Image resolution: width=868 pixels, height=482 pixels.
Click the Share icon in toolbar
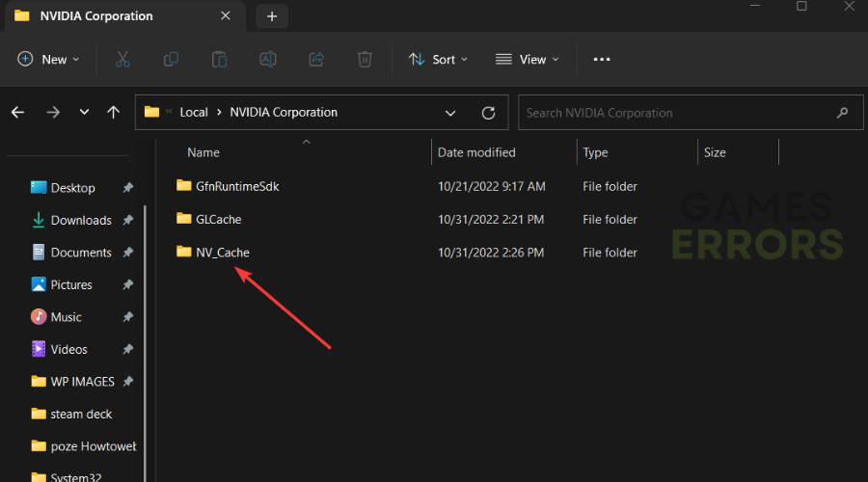click(x=316, y=59)
